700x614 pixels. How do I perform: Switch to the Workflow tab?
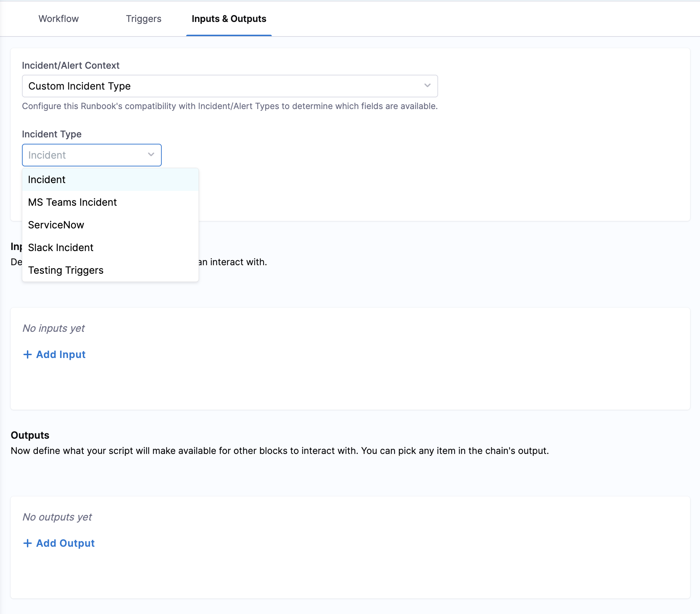(58, 19)
